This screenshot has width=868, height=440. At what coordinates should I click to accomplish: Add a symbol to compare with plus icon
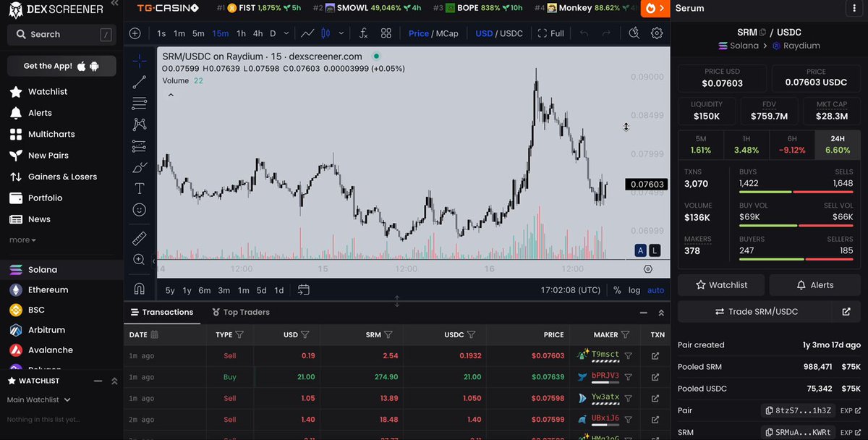135,33
